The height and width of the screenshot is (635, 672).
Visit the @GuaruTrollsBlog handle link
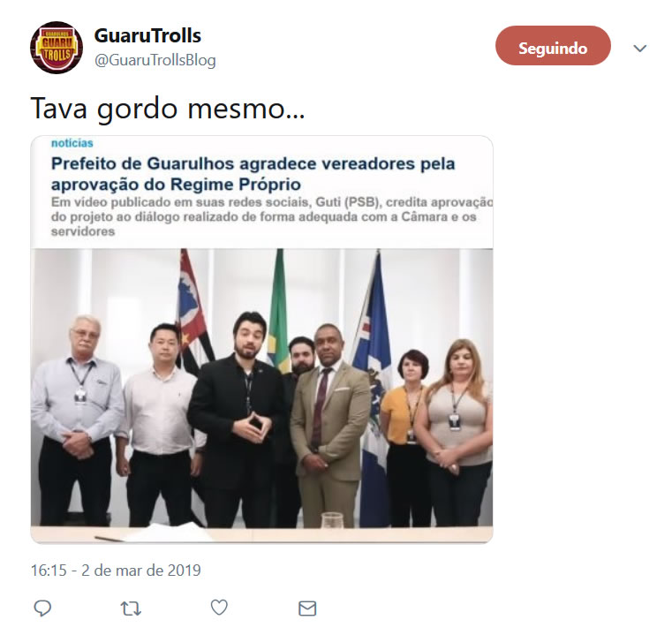[155, 60]
